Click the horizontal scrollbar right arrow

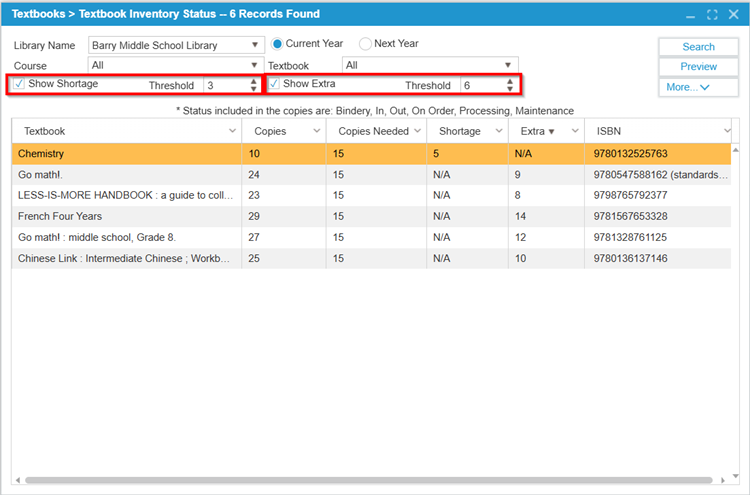(723, 480)
